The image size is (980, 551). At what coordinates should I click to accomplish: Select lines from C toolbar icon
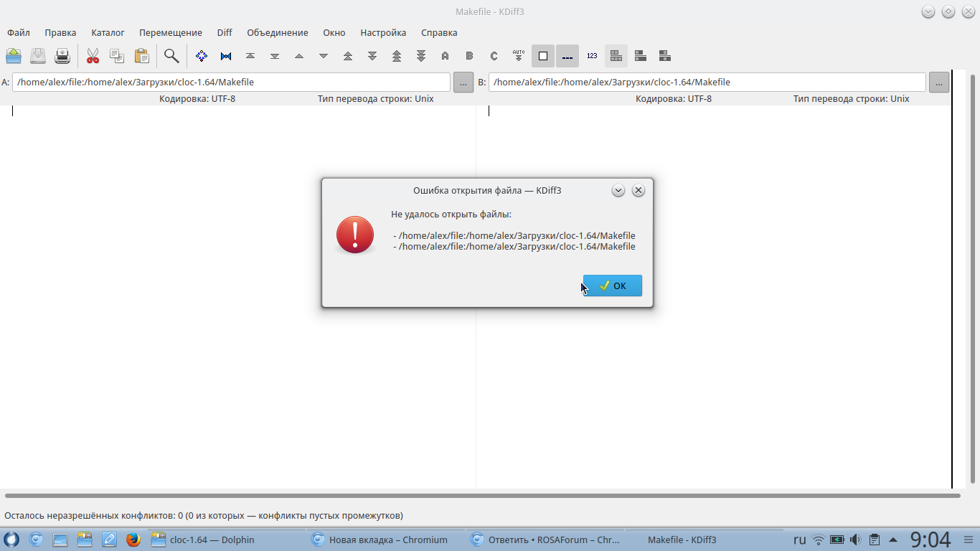[x=494, y=56]
